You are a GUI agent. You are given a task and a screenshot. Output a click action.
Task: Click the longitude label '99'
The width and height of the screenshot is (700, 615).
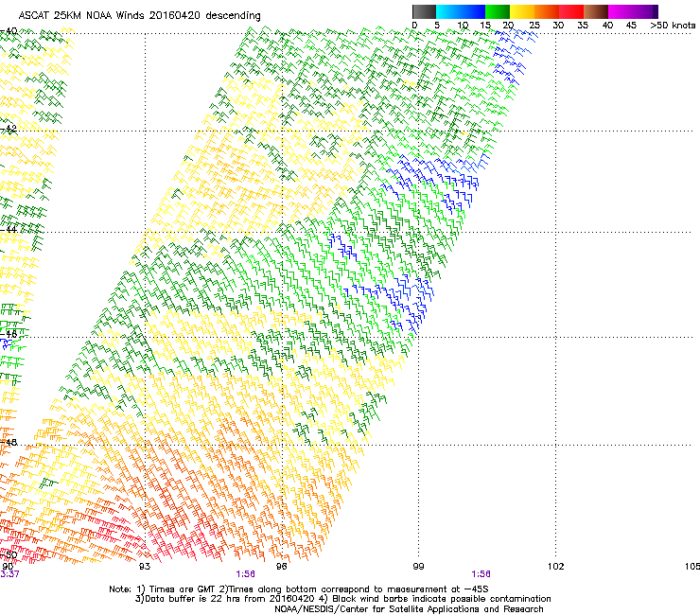(418, 567)
